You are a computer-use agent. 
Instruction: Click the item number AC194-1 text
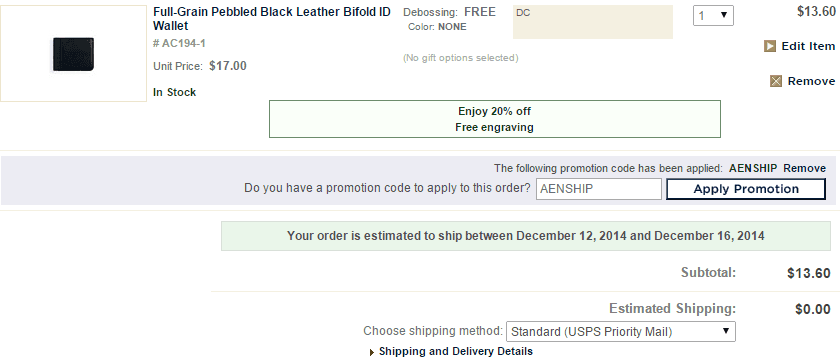pos(179,43)
